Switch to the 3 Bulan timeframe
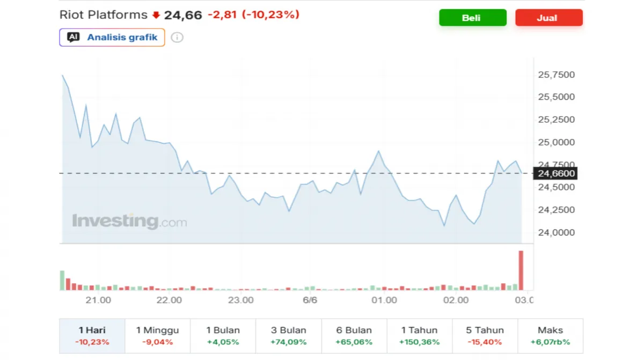The image size is (644, 362). click(x=289, y=336)
